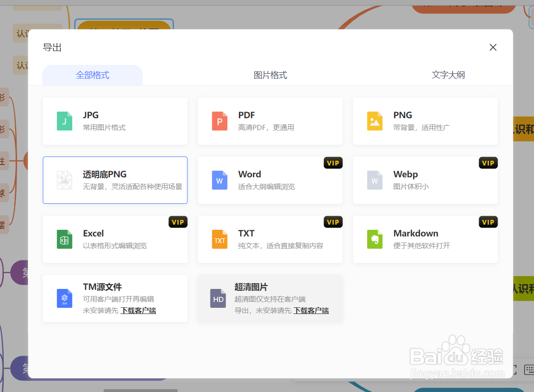Select the Markdown export format icon
This screenshot has height=392, width=534.
[375, 239]
